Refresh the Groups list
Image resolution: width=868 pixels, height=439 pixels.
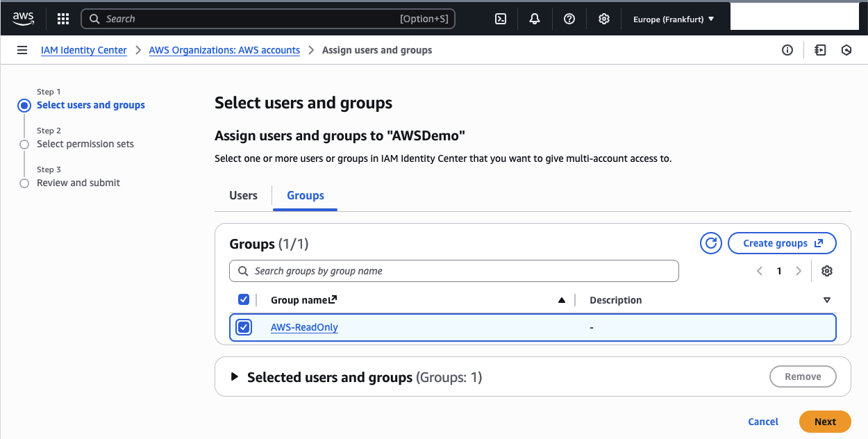[x=710, y=243]
